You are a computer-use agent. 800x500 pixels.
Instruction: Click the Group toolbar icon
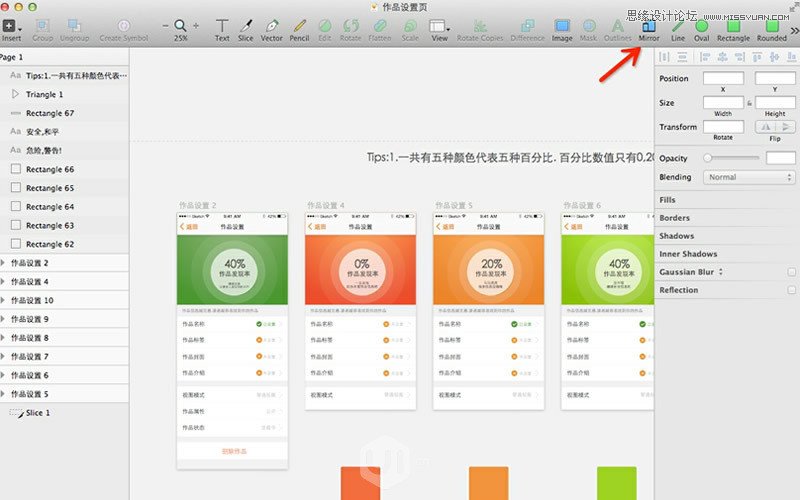[42, 26]
